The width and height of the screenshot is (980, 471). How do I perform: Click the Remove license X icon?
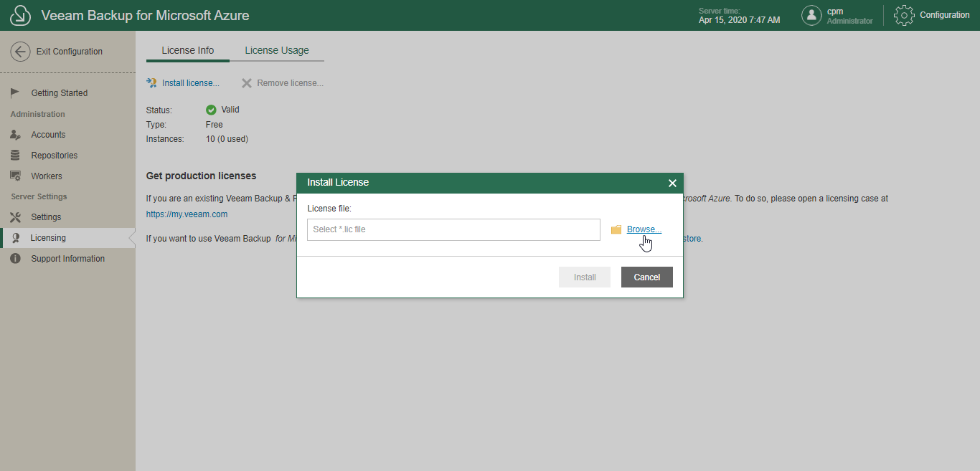coord(247,83)
